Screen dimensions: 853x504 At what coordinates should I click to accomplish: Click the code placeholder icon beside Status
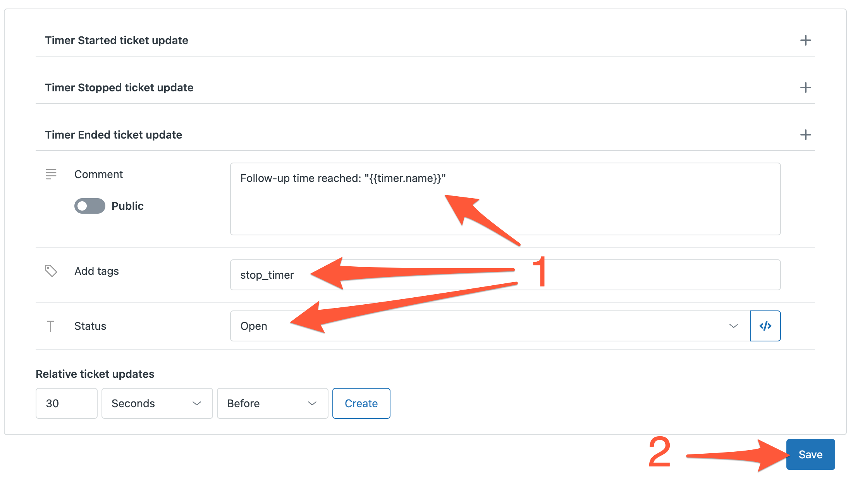765,326
